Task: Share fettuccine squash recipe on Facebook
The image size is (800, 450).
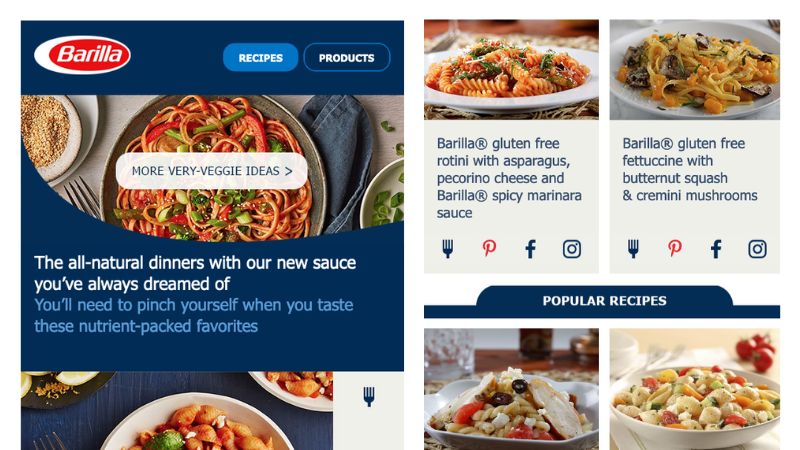Action: (716, 249)
